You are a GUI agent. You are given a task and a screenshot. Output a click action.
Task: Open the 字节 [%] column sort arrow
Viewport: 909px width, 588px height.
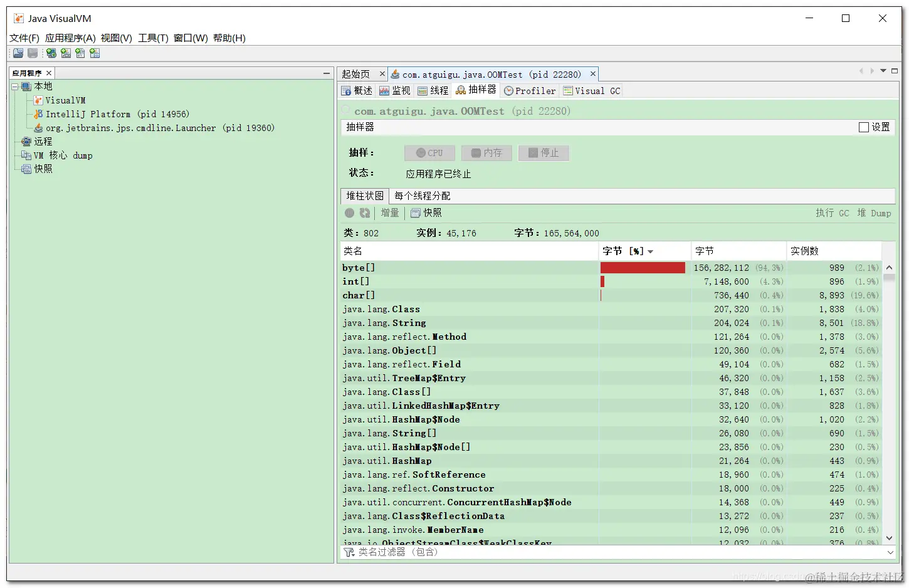pyautogui.click(x=650, y=252)
